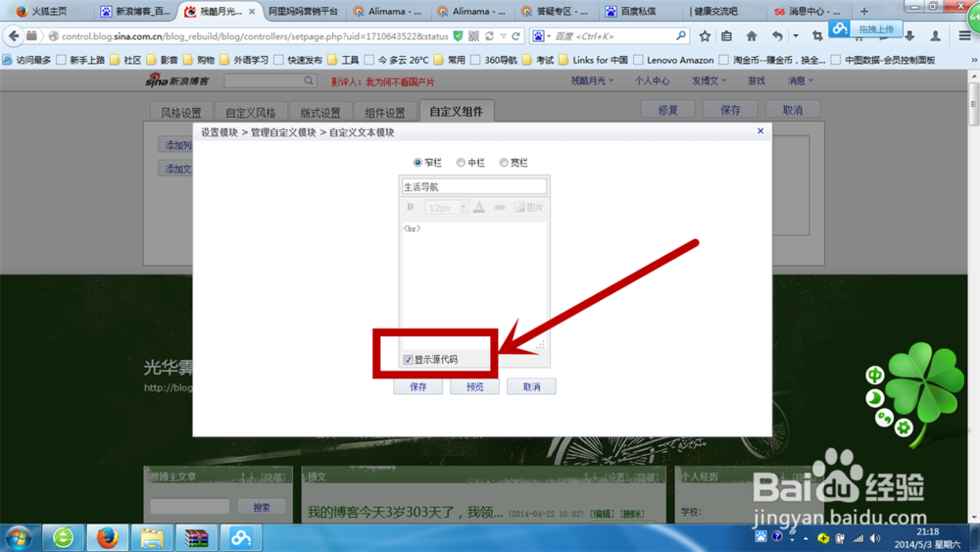Viewport: 980px width, 552px height.
Task: Open the user account icon in toolbar
Action: (935, 36)
